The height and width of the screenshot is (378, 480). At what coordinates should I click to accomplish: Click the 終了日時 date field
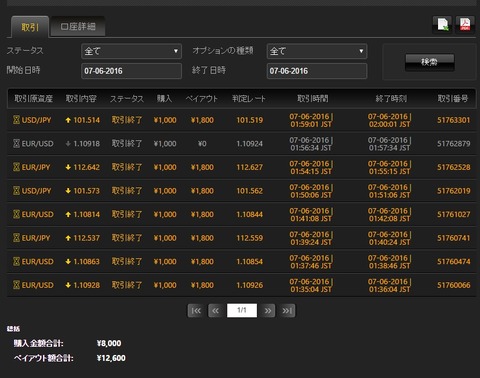coord(317,71)
